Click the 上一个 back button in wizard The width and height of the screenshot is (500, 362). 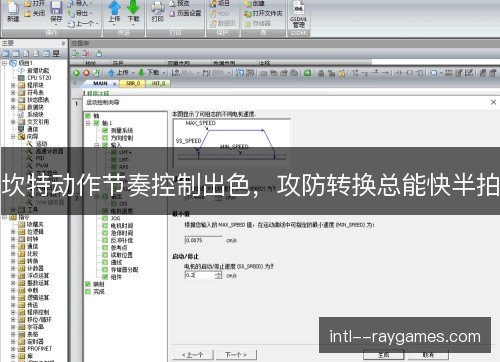pos(193,355)
